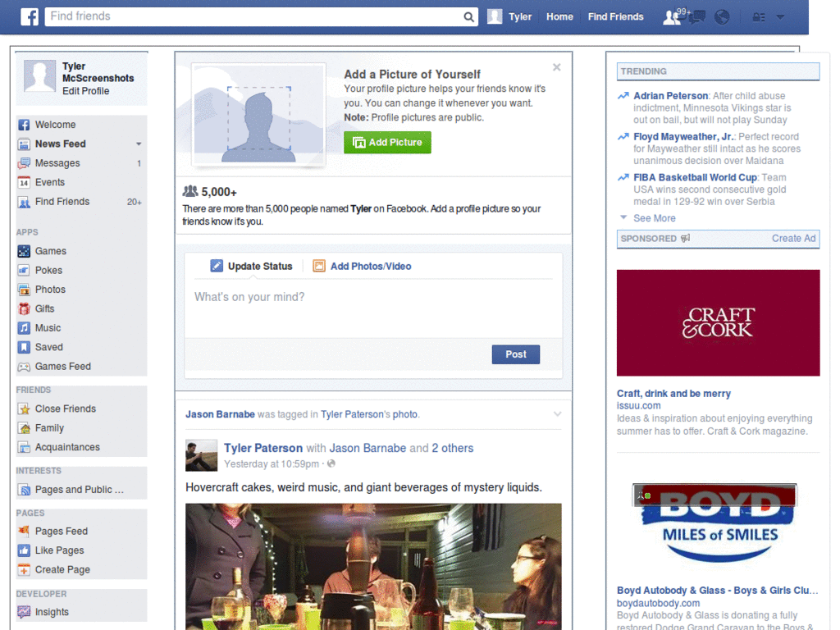The width and height of the screenshot is (840, 630).
Task: Click the Events calendar icon
Action: (x=24, y=183)
